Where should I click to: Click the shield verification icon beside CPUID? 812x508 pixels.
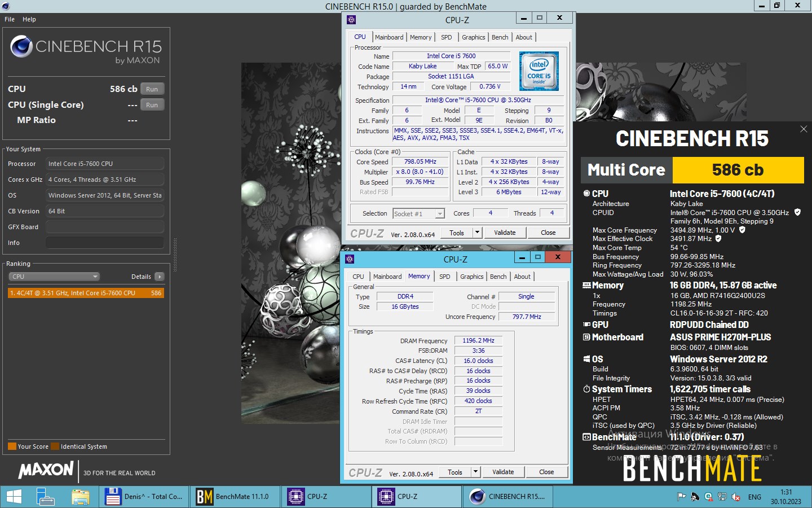pyautogui.click(x=797, y=212)
